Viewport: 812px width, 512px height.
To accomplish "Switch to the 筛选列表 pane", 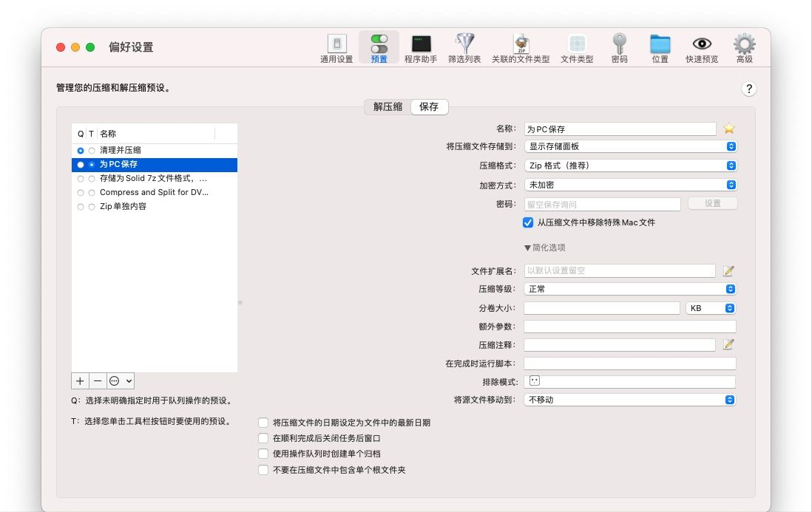I will (464, 47).
